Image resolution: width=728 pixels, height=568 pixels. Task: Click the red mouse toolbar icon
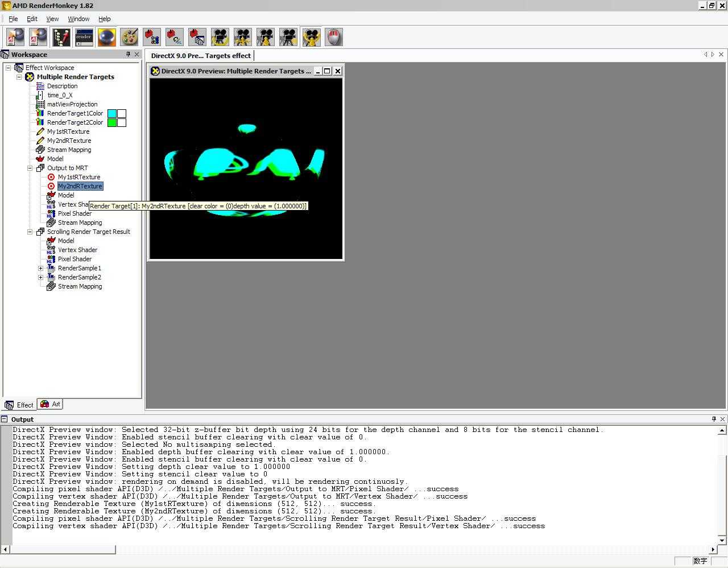click(x=334, y=38)
